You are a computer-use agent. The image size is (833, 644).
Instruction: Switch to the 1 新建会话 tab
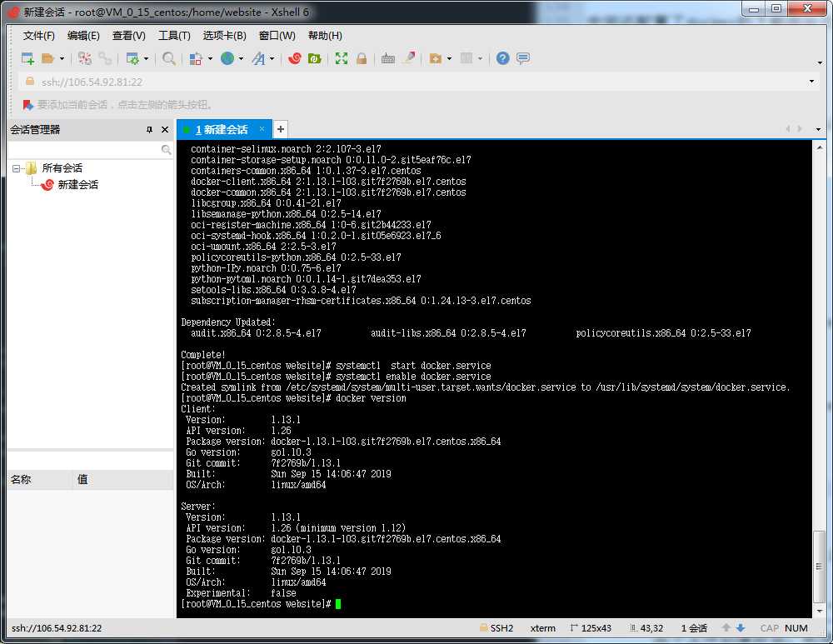222,130
